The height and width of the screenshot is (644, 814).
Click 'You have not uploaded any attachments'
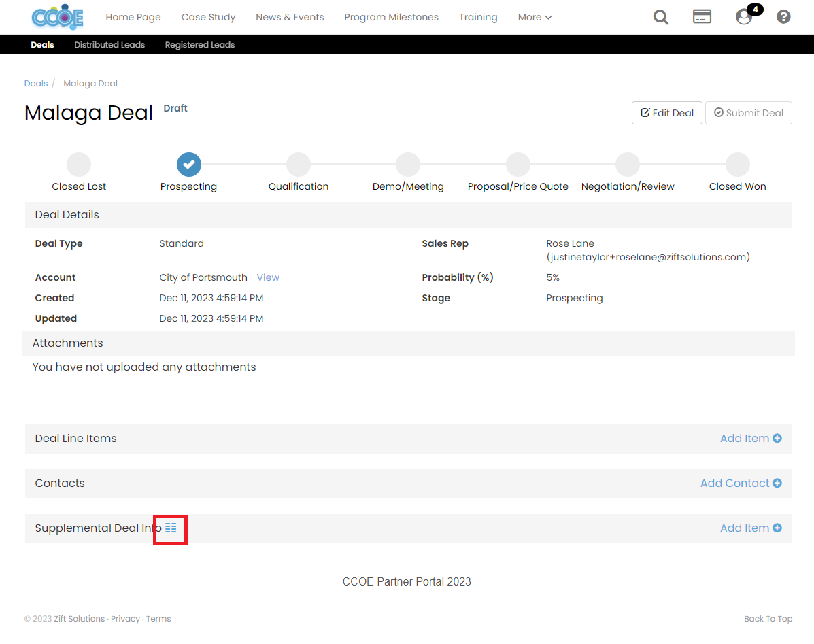coord(144,367)
